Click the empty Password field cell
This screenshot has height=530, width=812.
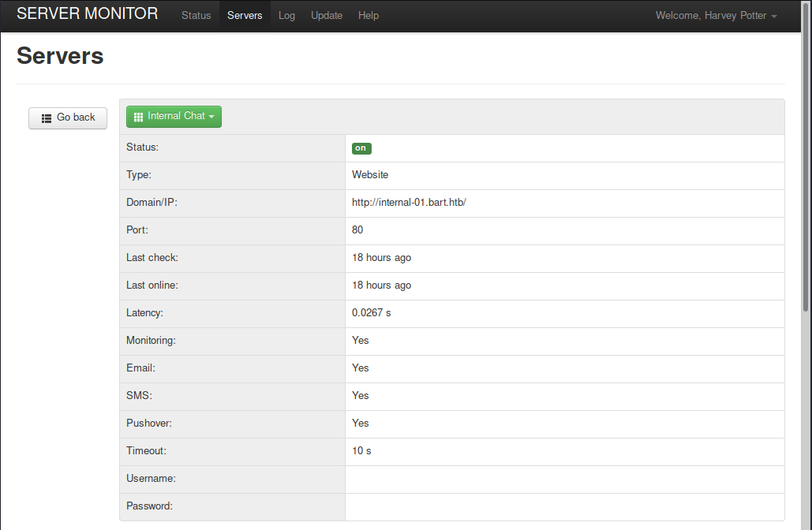pos(564,506)
